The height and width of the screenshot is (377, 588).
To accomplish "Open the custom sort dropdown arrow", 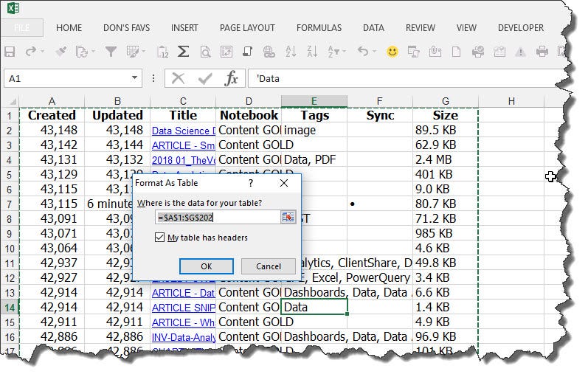I will (345, 52).
